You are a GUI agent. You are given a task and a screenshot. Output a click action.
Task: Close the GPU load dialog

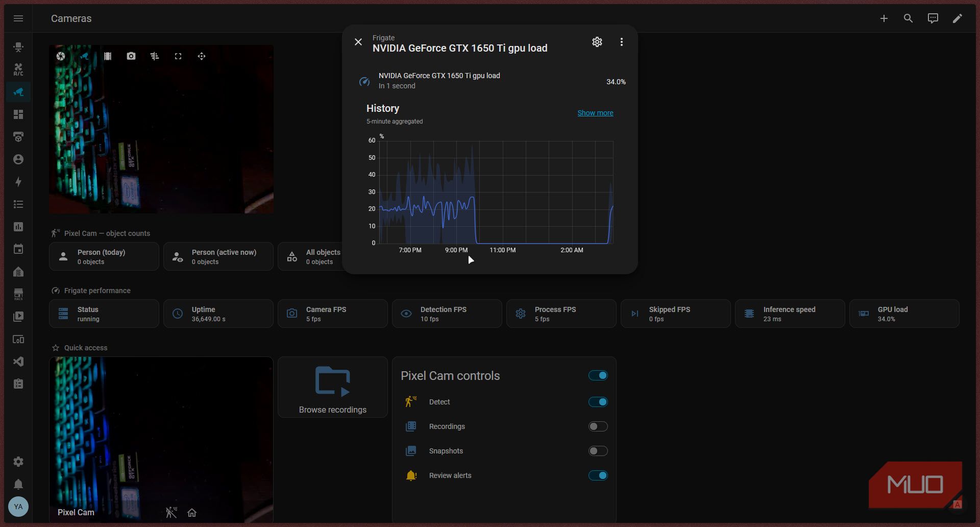pos(358,42)
